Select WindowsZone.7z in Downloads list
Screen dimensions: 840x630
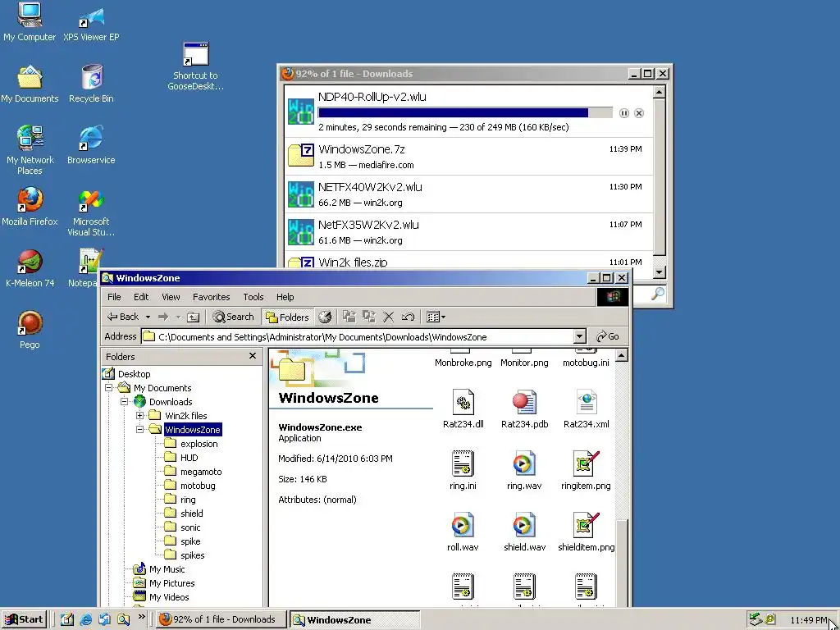click(x=468, y=157)
